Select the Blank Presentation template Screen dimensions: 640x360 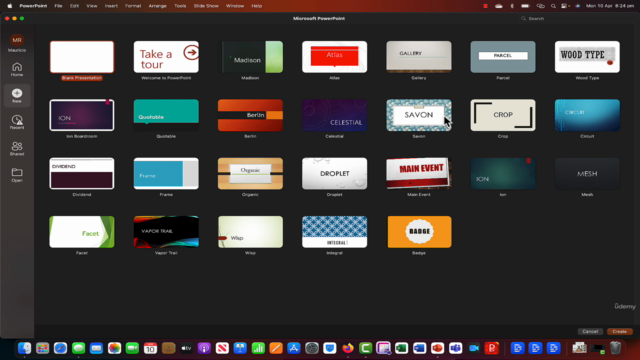point(82,57)
